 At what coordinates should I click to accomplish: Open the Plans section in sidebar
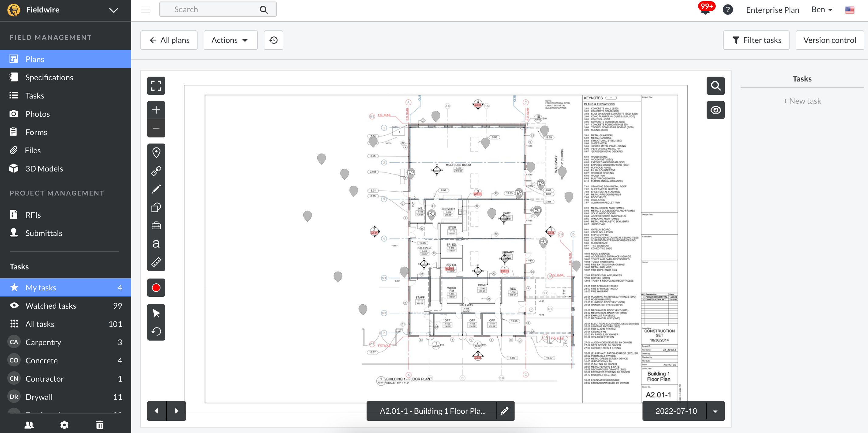click(34, 59)
